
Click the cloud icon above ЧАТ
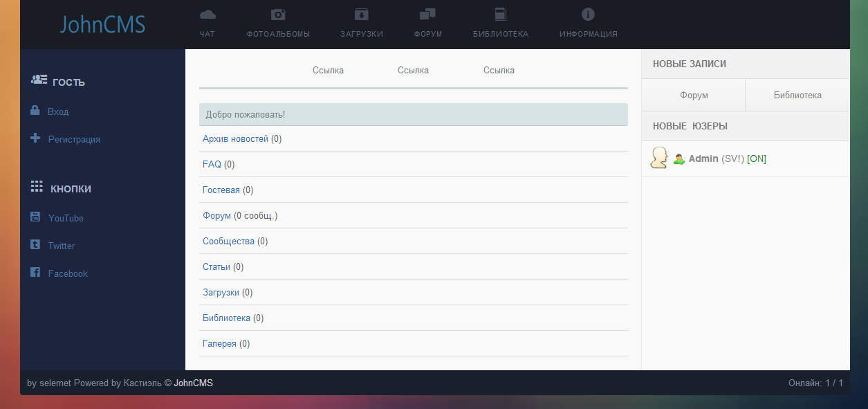pos(207,14)
